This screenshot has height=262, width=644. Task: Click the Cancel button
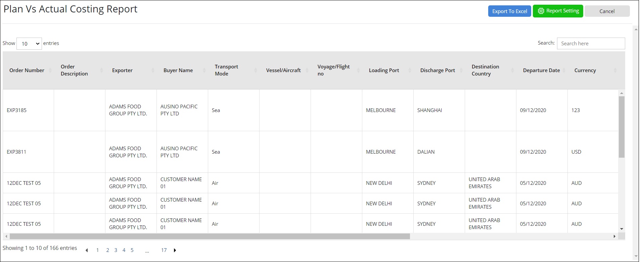tap(607, 11)
